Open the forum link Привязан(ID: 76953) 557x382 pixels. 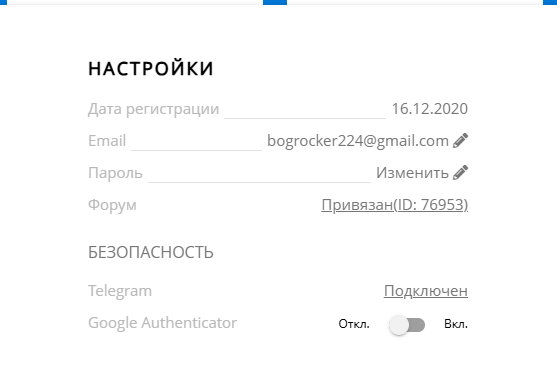point(395,205)
